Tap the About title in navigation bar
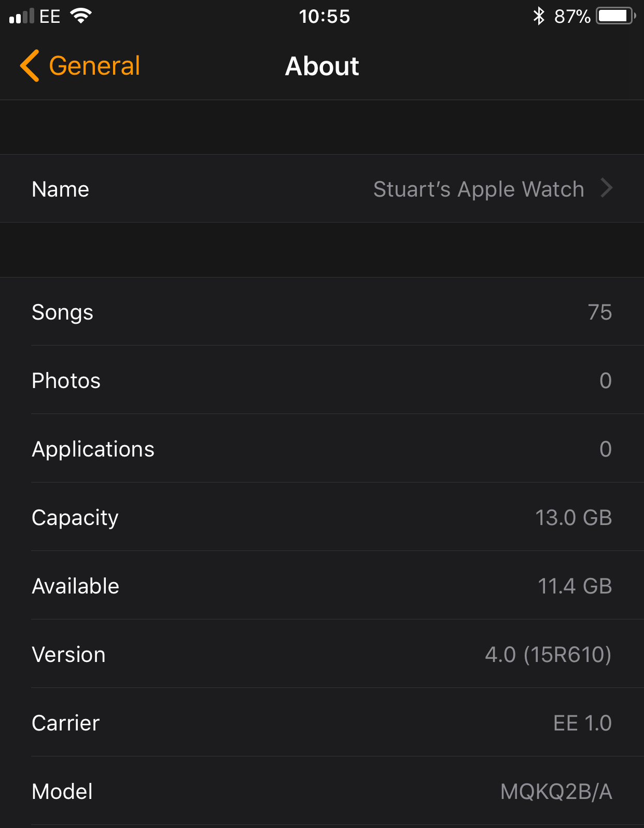This screenshot has height=828, width=644. pyautogui.click(x=322, y=66)
